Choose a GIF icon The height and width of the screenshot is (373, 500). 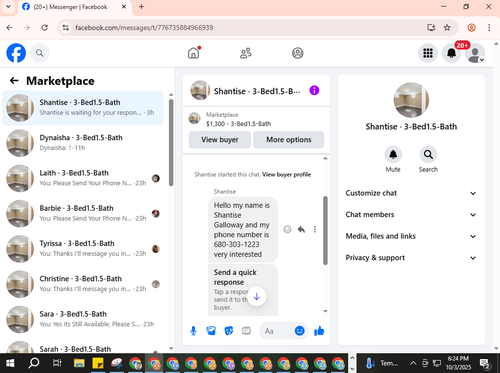coord(246,331)
